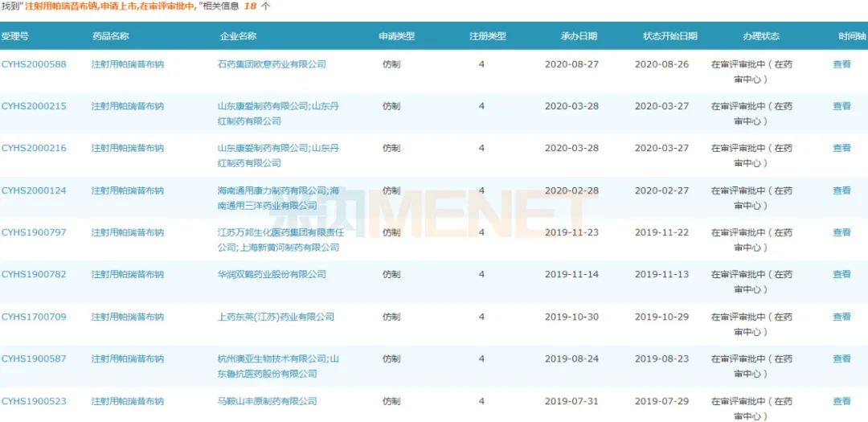Click 查看 for row CYHS2000215
868x422 pixels.
841,106
